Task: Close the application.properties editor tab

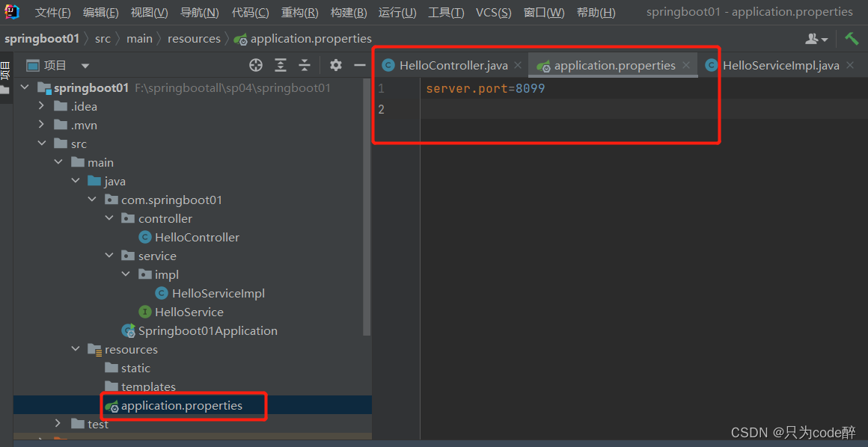Action: 686,65
